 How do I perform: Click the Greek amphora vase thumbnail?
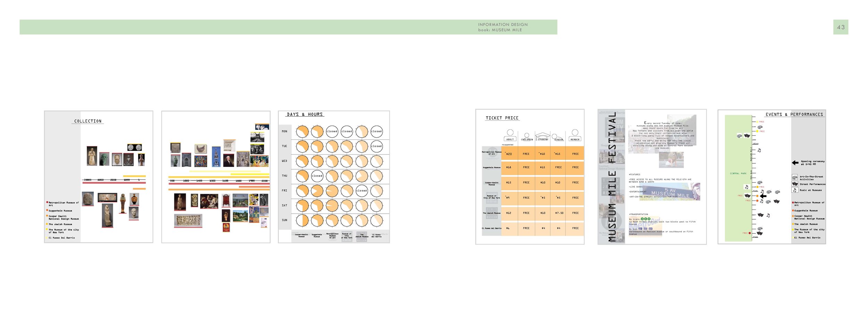pos(134,199)
